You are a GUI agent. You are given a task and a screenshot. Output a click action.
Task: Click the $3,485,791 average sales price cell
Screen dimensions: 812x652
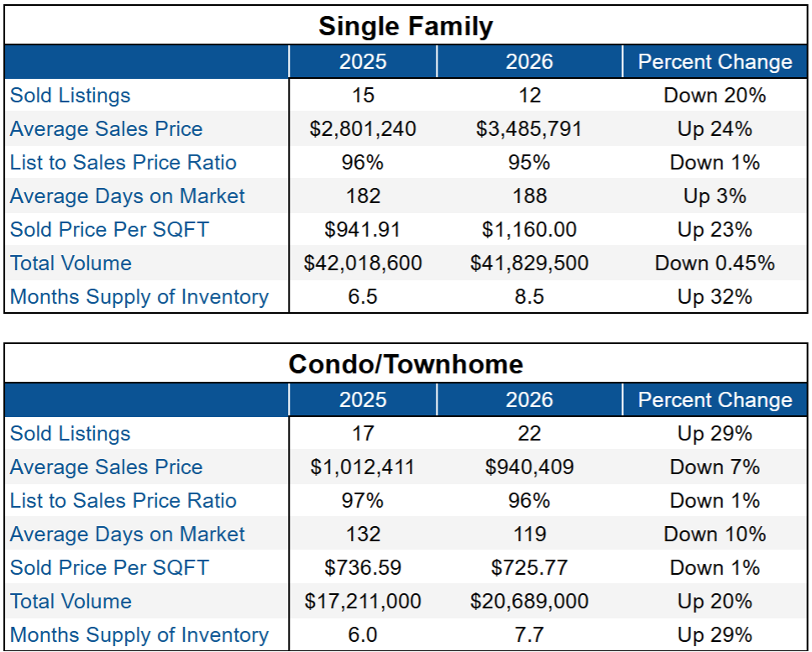pos(529,129)
